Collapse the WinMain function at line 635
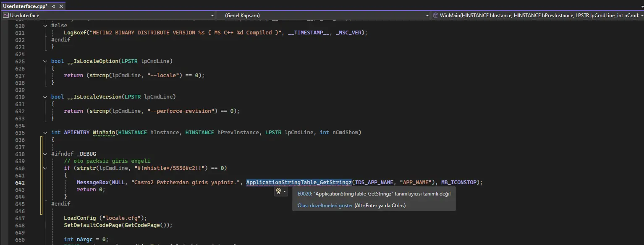 pyautogui.click(x=45, y=133)
